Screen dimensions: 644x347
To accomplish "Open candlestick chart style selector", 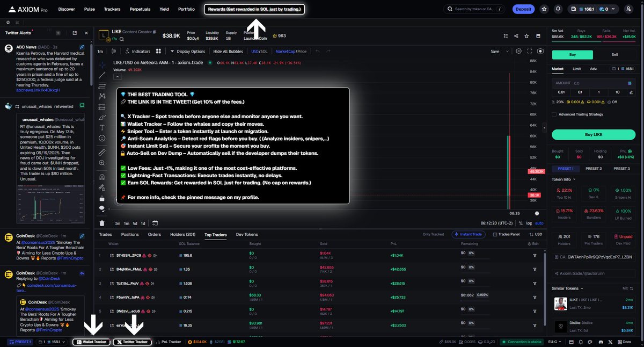I will point(114,52).
